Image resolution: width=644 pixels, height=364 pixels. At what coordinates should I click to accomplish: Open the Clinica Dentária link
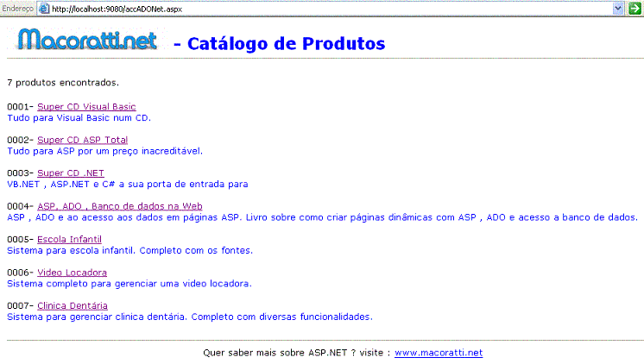pos(73,305)
